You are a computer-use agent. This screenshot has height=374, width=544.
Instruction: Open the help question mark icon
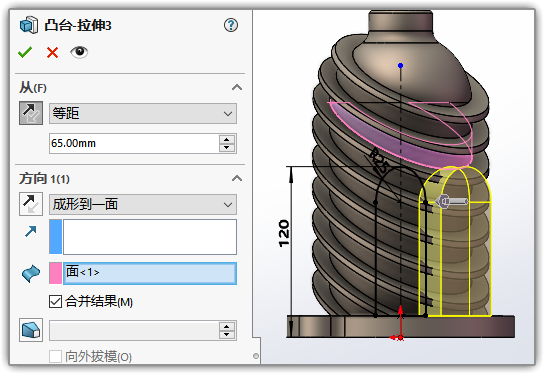pyautogui.click(x=231, y=25)
